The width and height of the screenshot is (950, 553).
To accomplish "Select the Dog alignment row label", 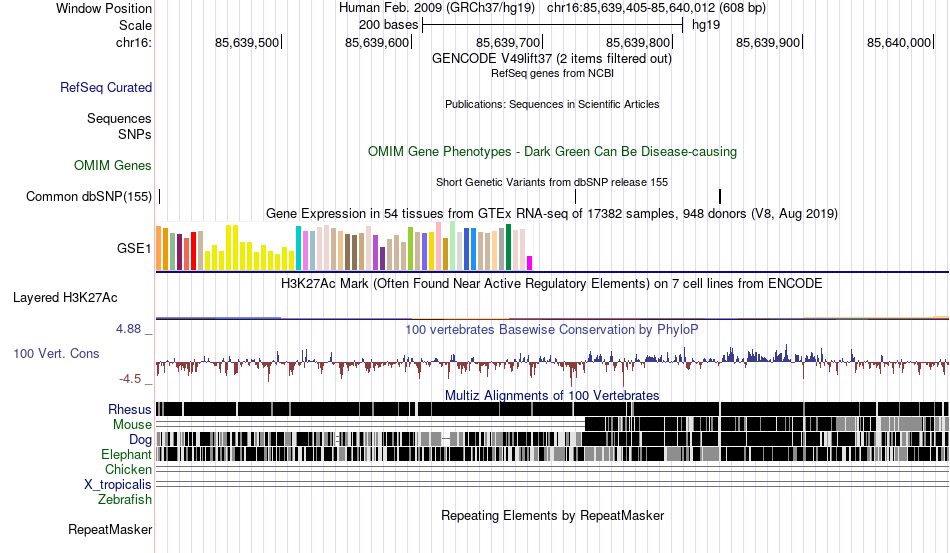I will click(140, 439).
